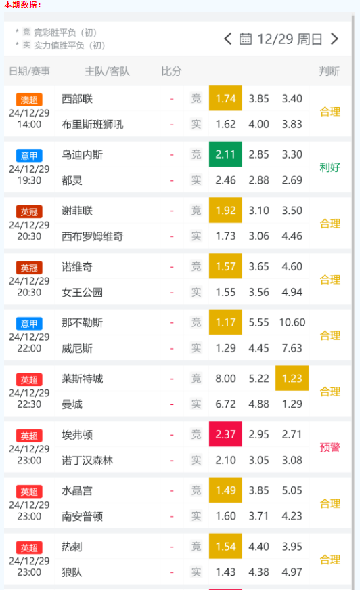Click the 英冠 badge for 谢菲联 match
This screenshot has height=590, width=364.
[29, 212]
